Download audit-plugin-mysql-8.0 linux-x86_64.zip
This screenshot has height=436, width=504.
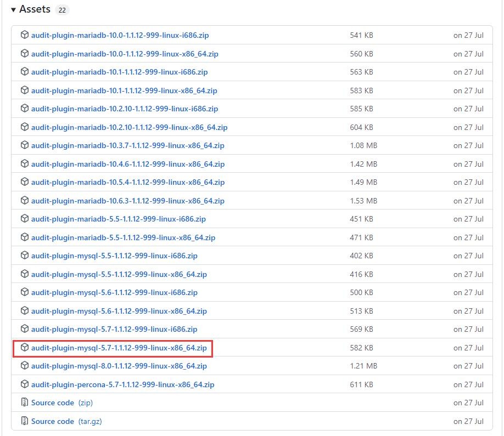click(x=119, y=366)
